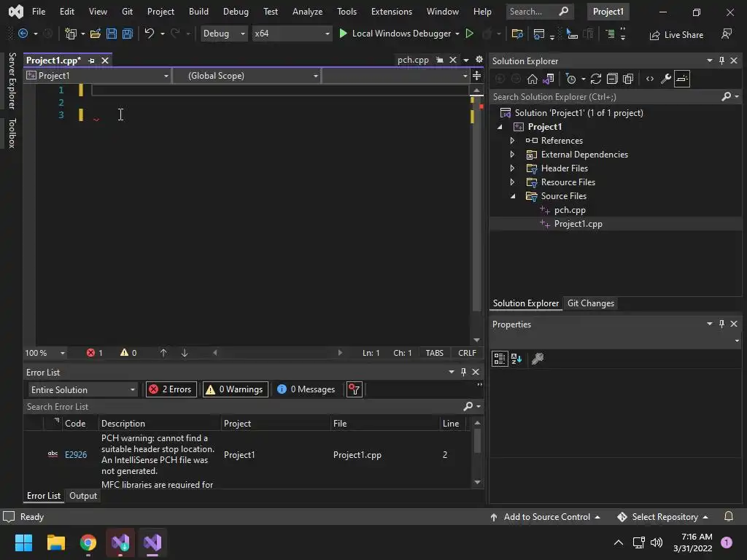Click the Find in Files folder-search icon

coord(517,34)
